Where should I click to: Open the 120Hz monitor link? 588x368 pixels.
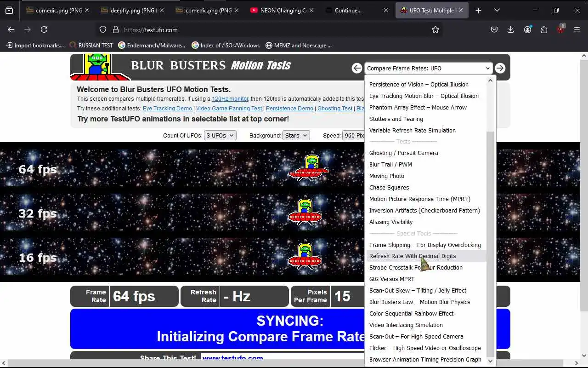(230, 99)
